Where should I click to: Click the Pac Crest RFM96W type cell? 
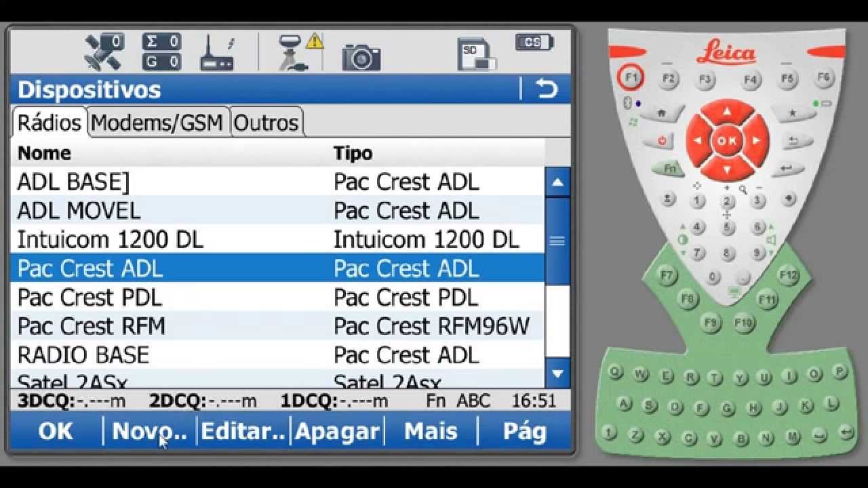click(431, 326)
